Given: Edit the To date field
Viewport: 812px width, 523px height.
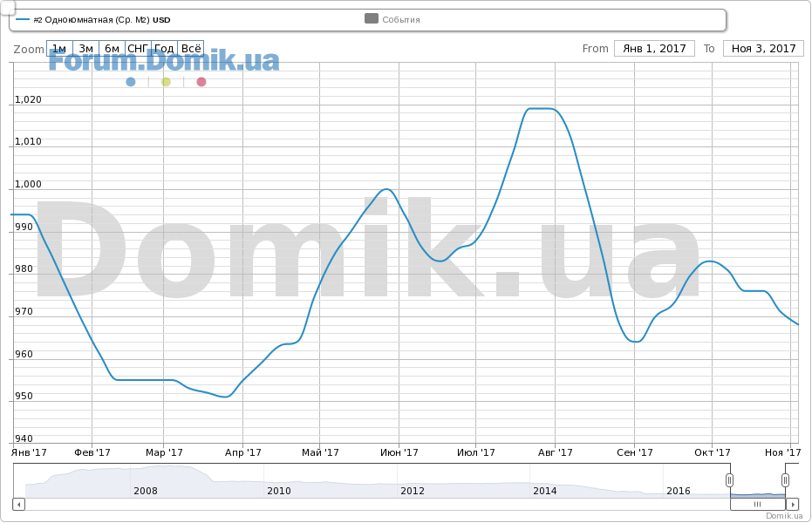Looking at the screenshot, I should [763, 49].
